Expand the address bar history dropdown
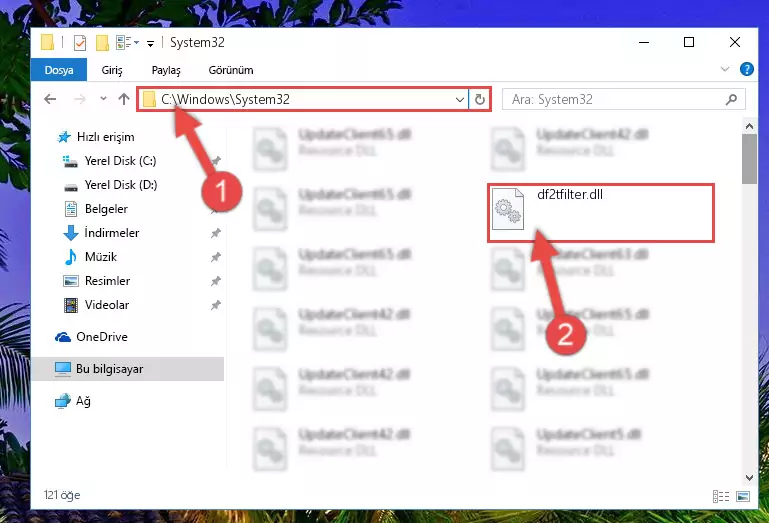The image size is (769, 523). [460, 100]
